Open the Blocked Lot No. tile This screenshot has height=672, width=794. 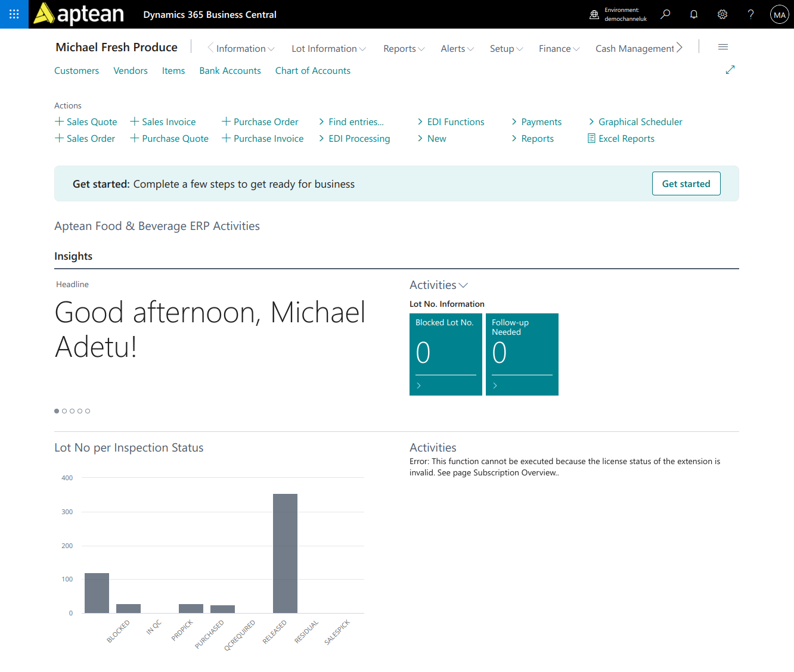click(x=446, y=354)
